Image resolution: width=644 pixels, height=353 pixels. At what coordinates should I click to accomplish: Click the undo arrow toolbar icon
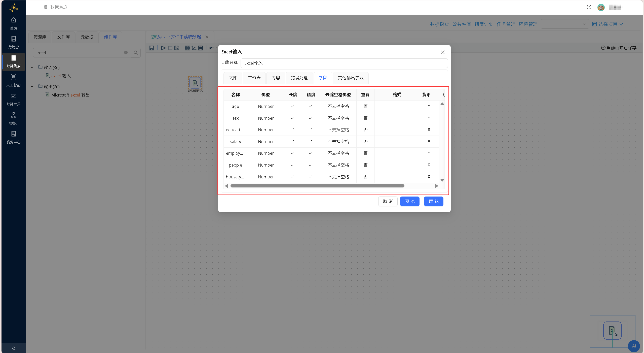point(211,48)
